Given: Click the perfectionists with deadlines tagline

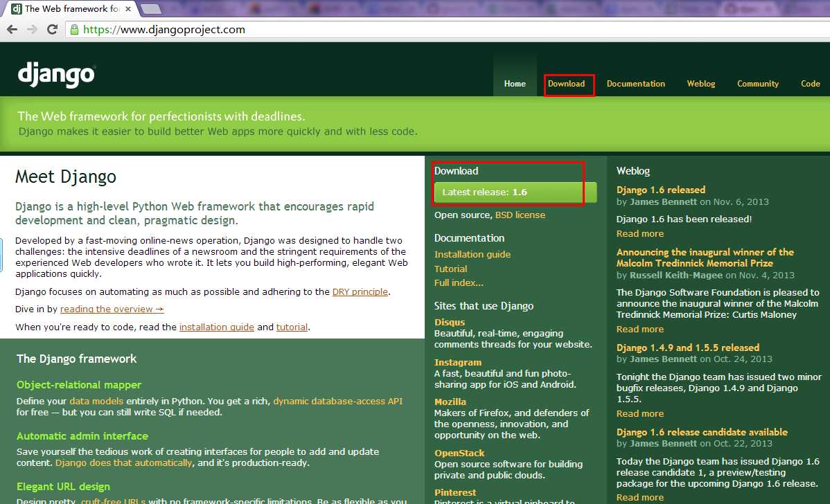Looking at the screenshot, I should pos(161,116).
